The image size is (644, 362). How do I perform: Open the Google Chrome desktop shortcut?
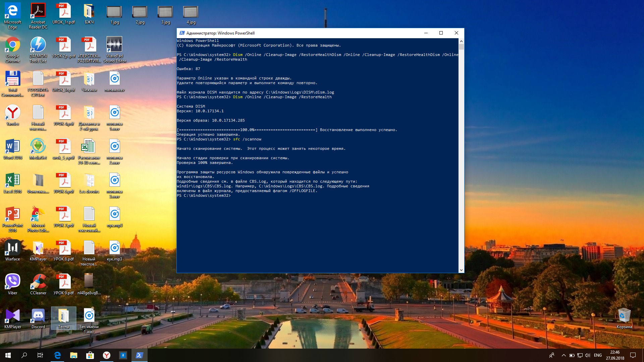[x=12, y=45]
